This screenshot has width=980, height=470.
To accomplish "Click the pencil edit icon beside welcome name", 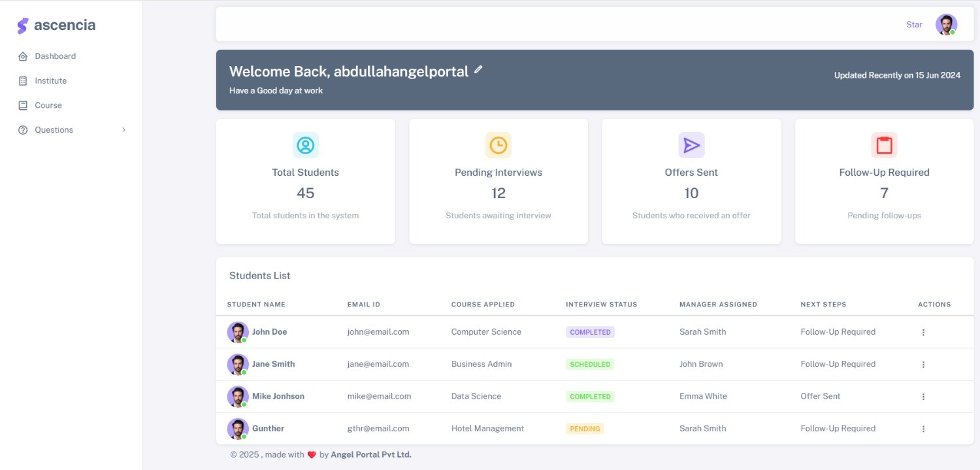I will pyautogui.click(x=478, y=69).
